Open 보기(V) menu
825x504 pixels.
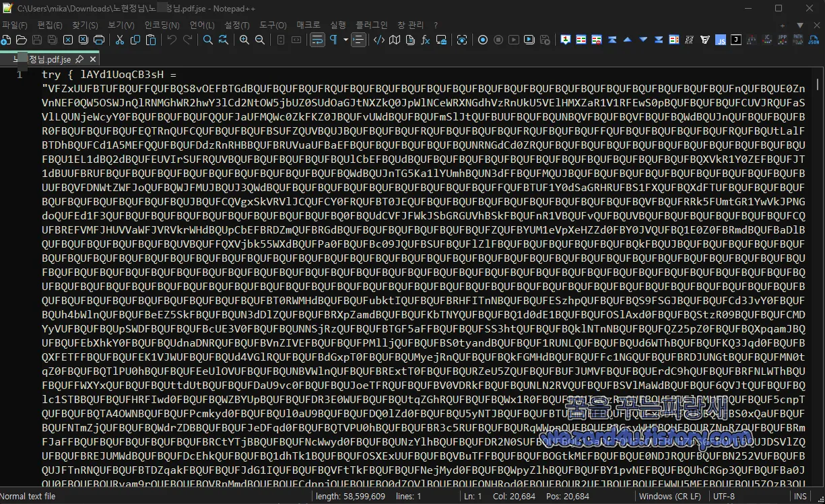point(121,25)
